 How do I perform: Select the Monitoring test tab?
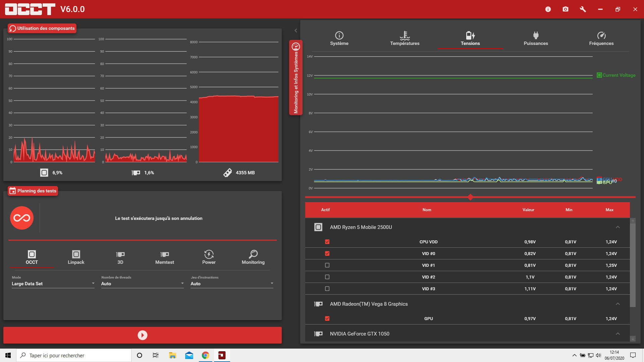253,257
